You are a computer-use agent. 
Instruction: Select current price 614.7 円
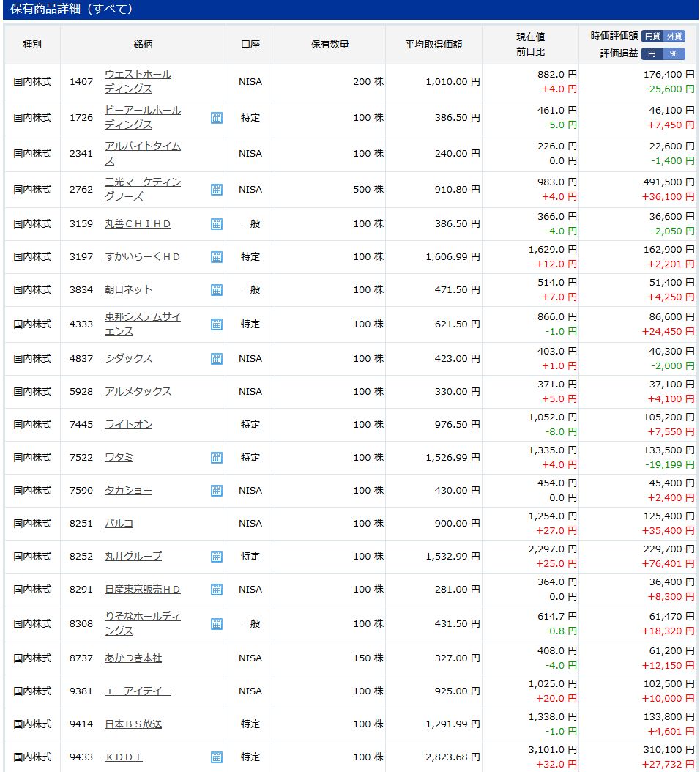(x=557, y=617)
